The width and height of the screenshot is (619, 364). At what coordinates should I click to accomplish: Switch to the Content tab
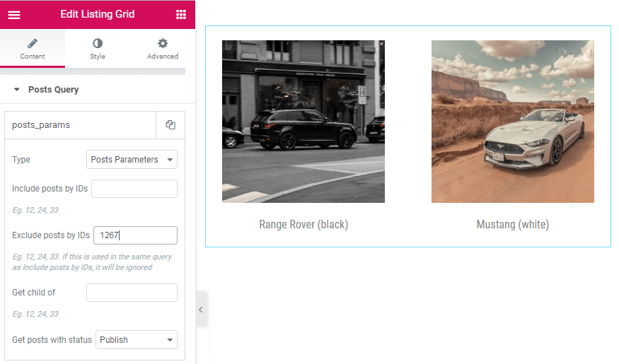coord(33,49)
